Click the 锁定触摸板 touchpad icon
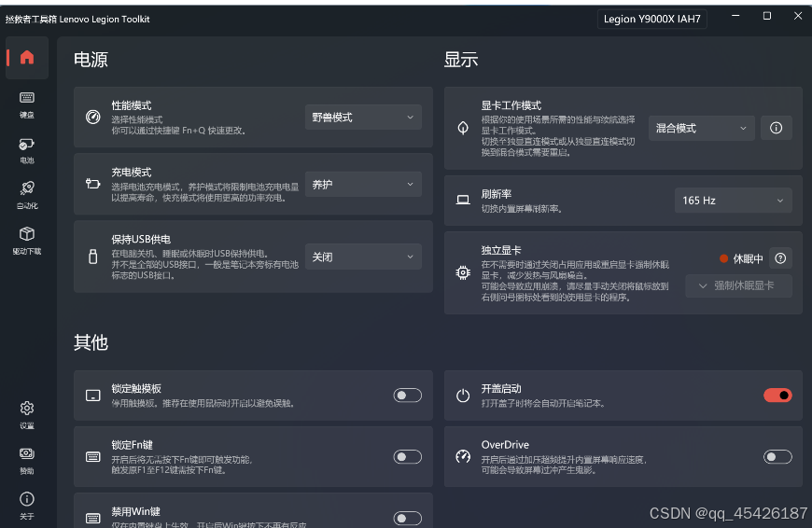Screen dimensions: 812x528 [93, 396]
